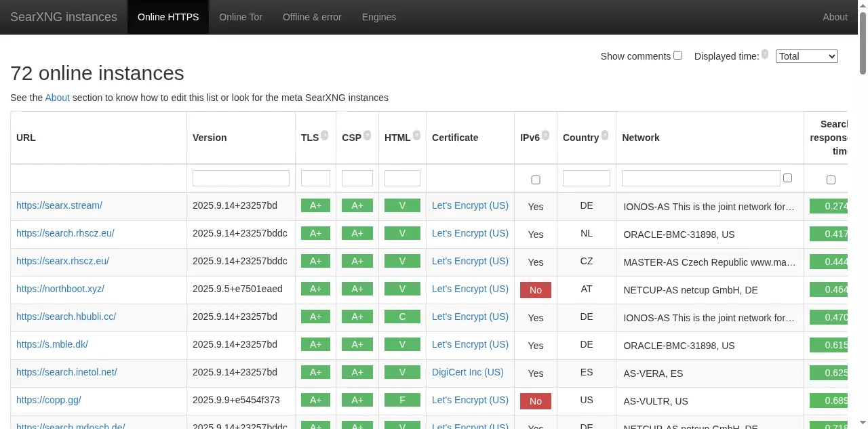This screenshot has height=429, width=868.
Task: Open the https://searx.stream/ instance link
Action: 59,205
